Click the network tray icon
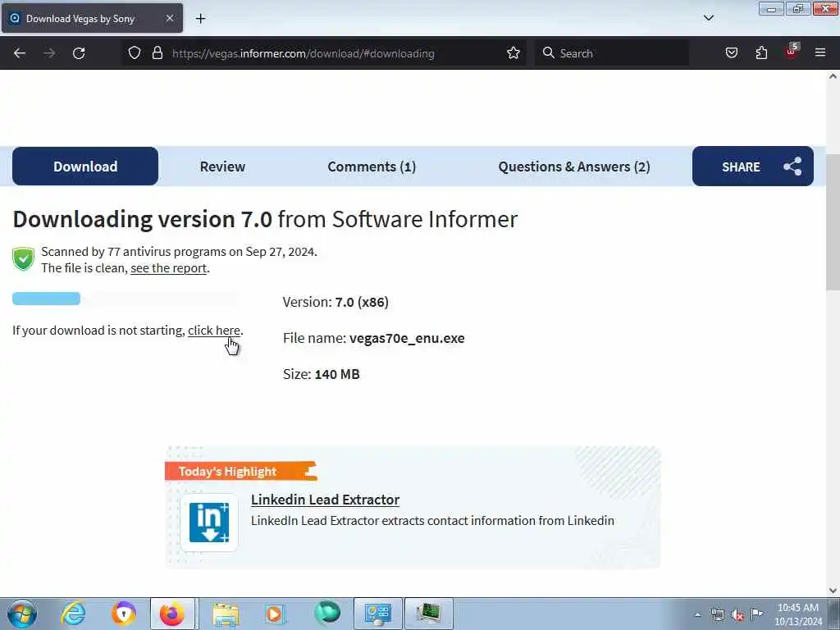The height and width of the screenshot is (630, 840). coord(717,614)
